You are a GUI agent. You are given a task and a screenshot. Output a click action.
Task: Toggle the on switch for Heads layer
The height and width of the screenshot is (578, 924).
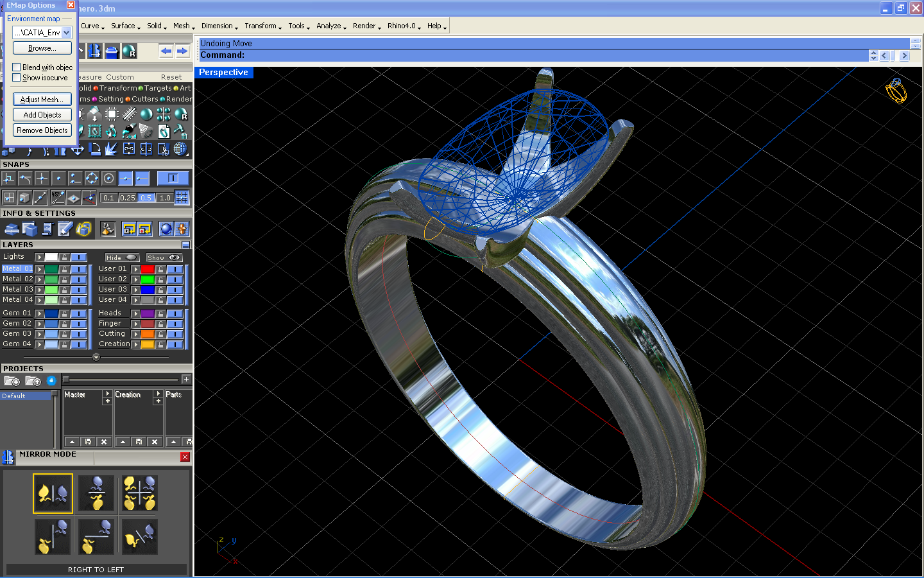(175, 313)
